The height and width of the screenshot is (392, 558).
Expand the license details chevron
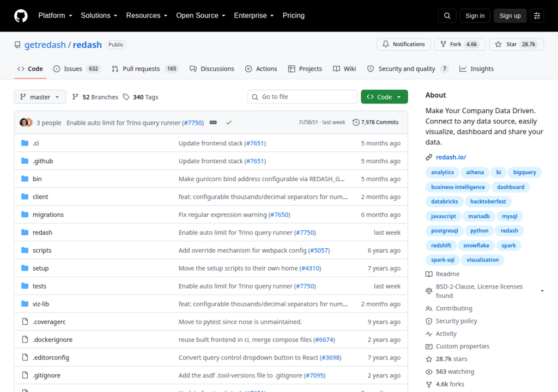(x=542, y=291)
